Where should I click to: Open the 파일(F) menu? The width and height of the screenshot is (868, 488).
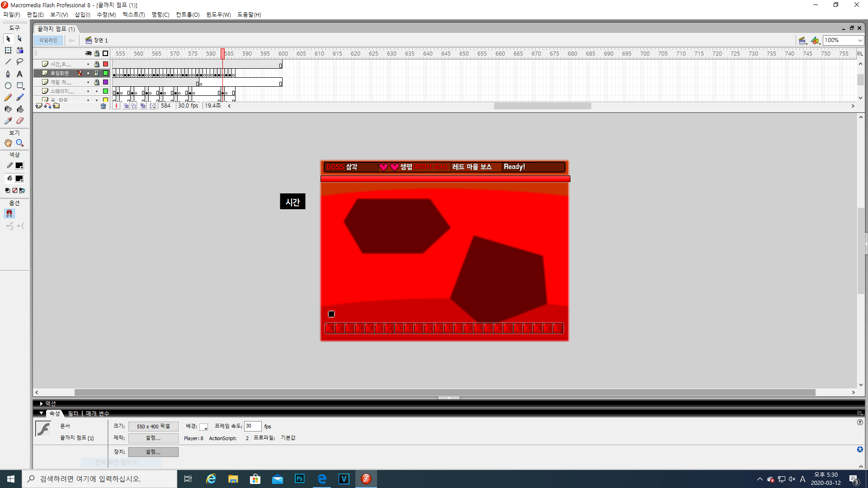click(12, 14)
